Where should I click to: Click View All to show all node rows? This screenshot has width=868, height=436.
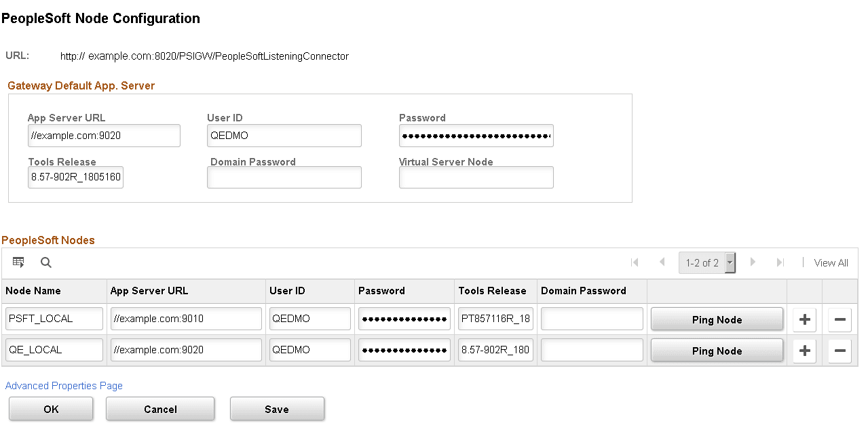point(831,262)
